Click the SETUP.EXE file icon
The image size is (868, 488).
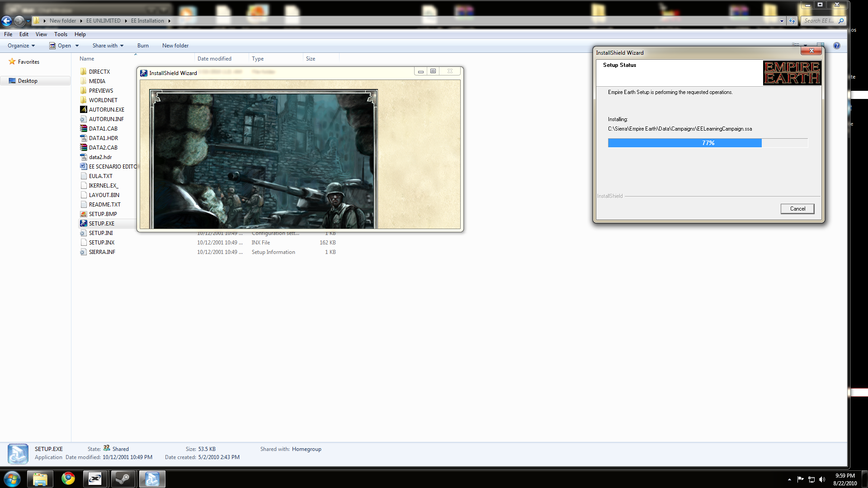pyautogui.click(x=84, y=223)
